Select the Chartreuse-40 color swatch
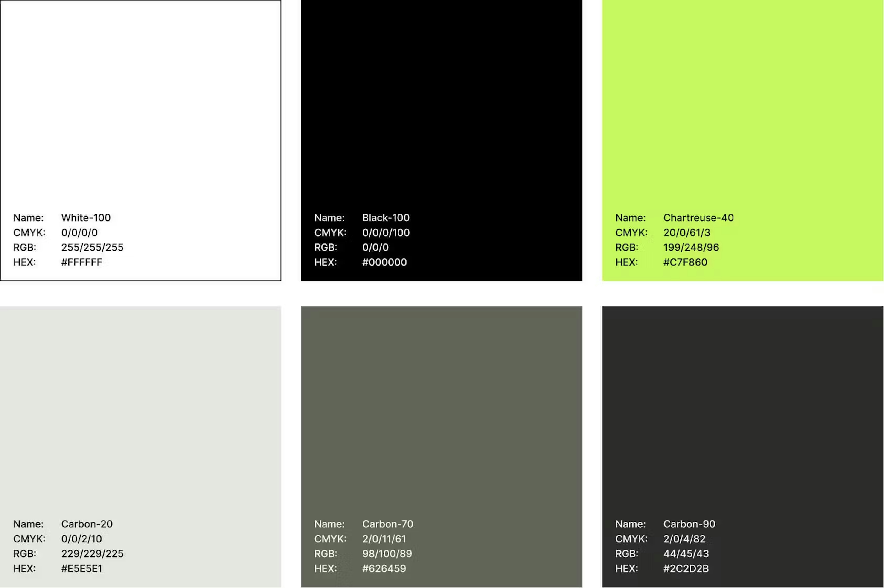This screenshot has width=884, height=588. (743, 113)
